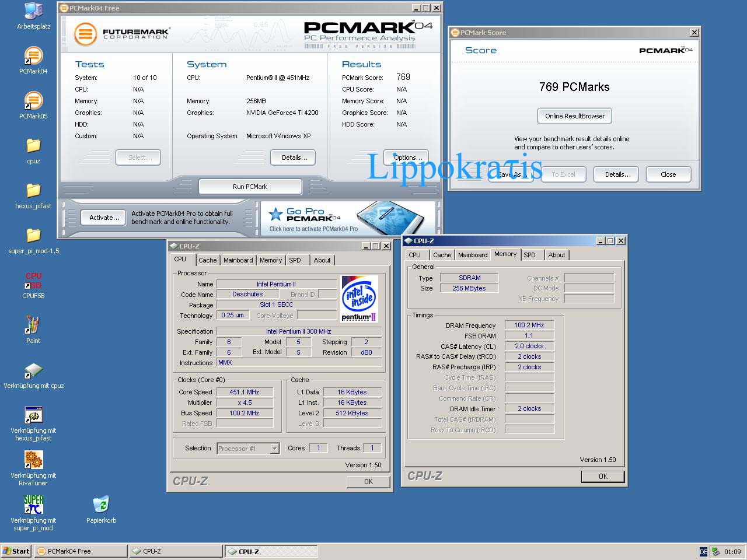Click the taskbar clock showing 01:09
The height and width of the screenshot is (560, 747).
point(732,551)
